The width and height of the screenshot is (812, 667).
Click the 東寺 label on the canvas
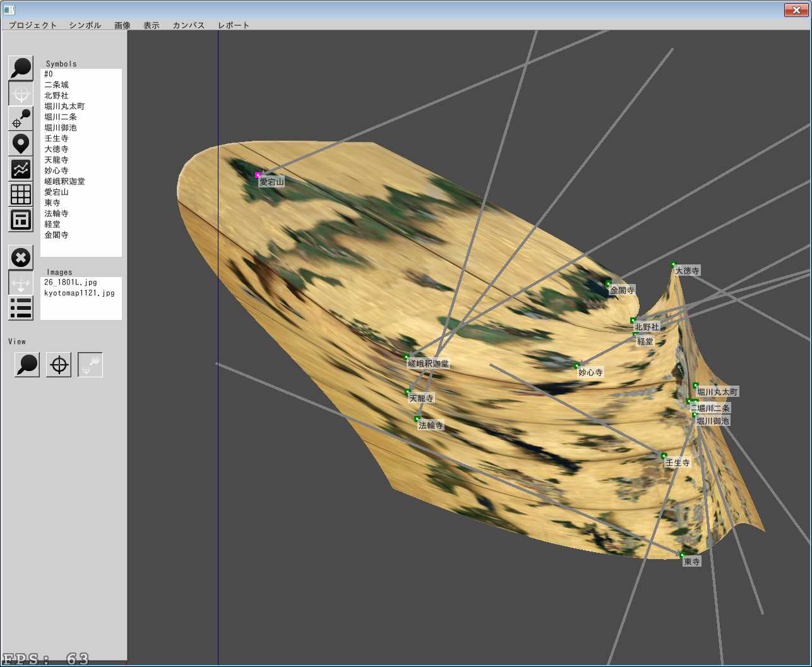[692, 562]
